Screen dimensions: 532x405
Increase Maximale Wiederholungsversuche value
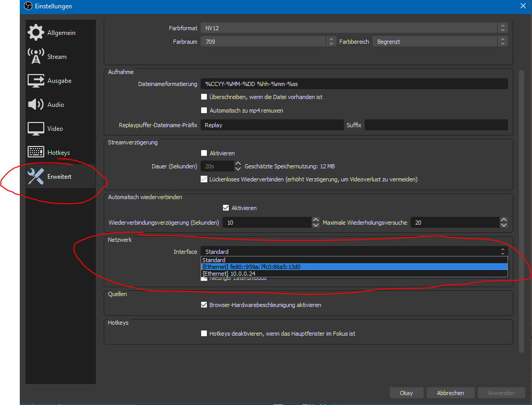504,219
